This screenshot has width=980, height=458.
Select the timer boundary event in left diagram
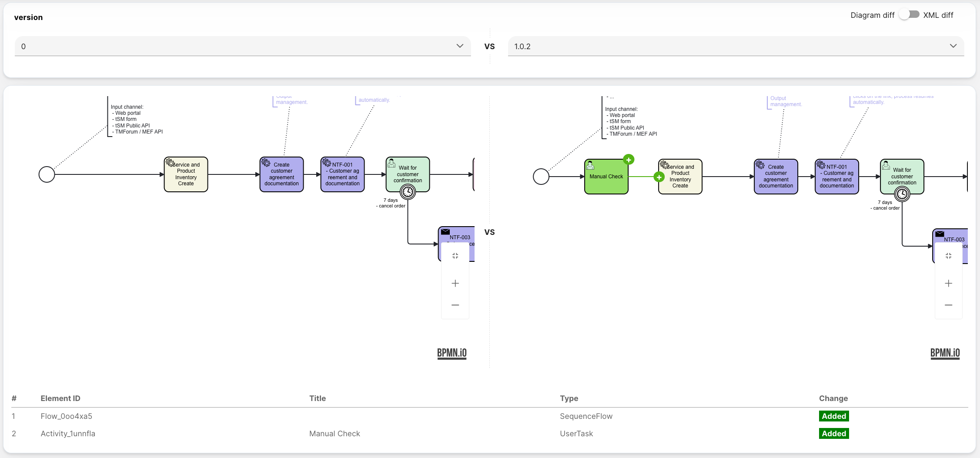pos(408,191)
